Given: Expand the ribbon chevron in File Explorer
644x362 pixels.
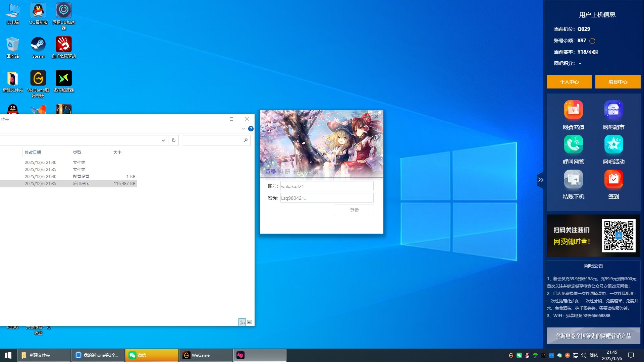Looking at the screenshot, I should [x=243, y=129].
